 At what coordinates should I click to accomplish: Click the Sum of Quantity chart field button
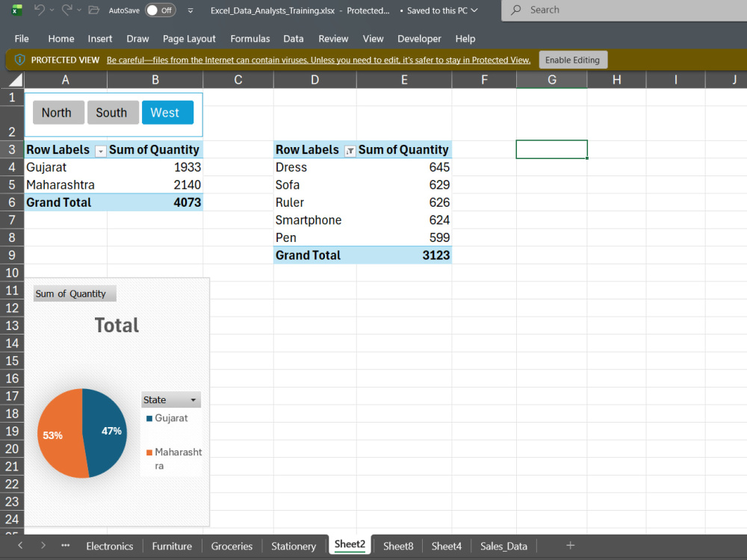[x=75, y=293]
